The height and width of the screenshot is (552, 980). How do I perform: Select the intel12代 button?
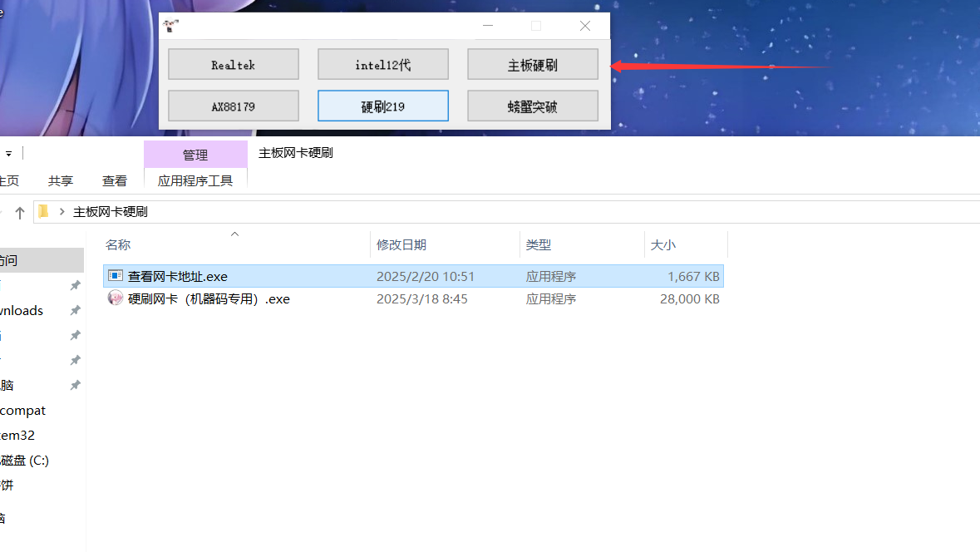382,63
